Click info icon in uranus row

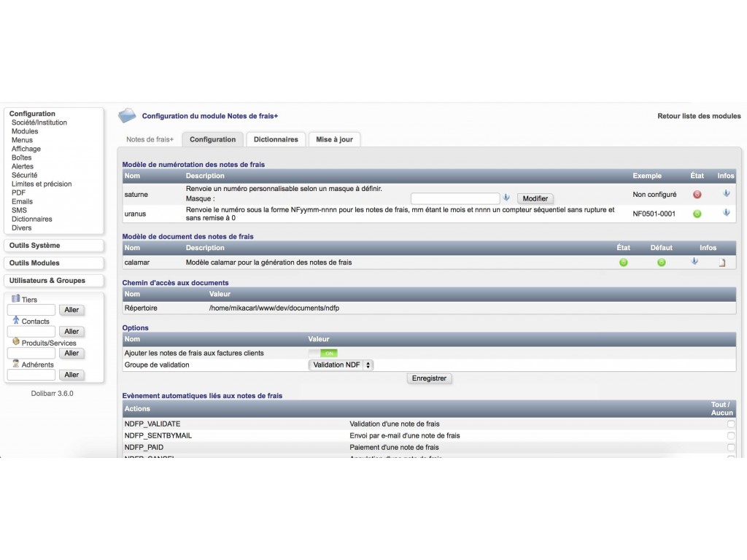726,212
